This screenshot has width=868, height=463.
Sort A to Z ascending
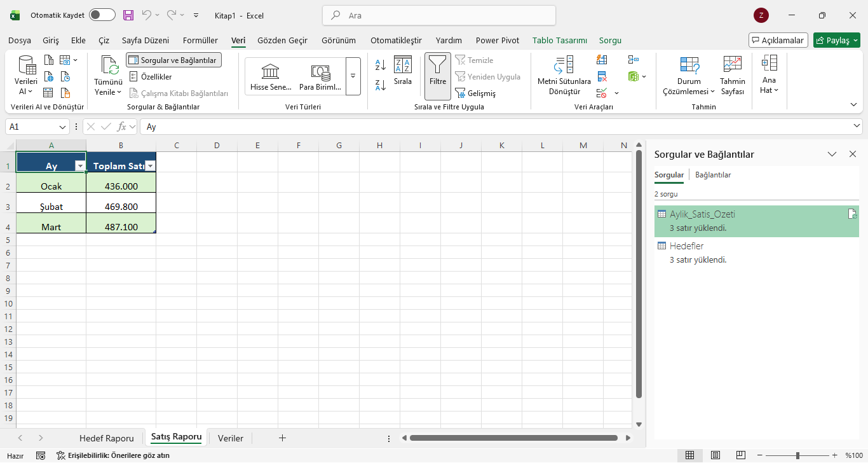click(x=381, y=65)
